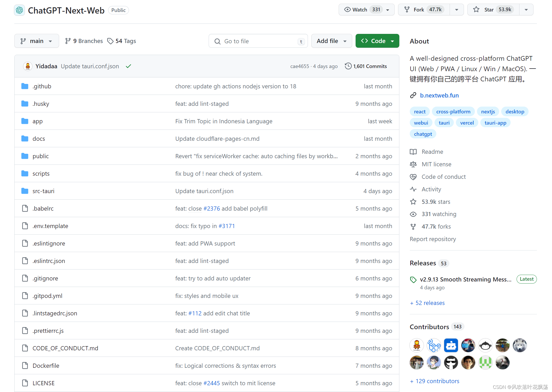Click the ChatGPT-Next-Web repository logo icon
The height and width of the screenshot is (392, 552).
click(x=19, y=10)
